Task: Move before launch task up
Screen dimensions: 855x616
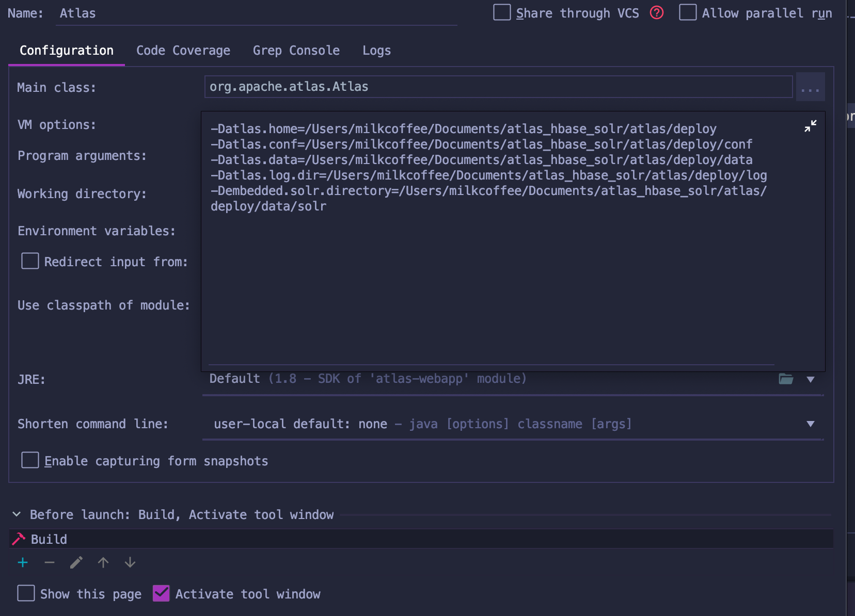Action: [103, 562]
